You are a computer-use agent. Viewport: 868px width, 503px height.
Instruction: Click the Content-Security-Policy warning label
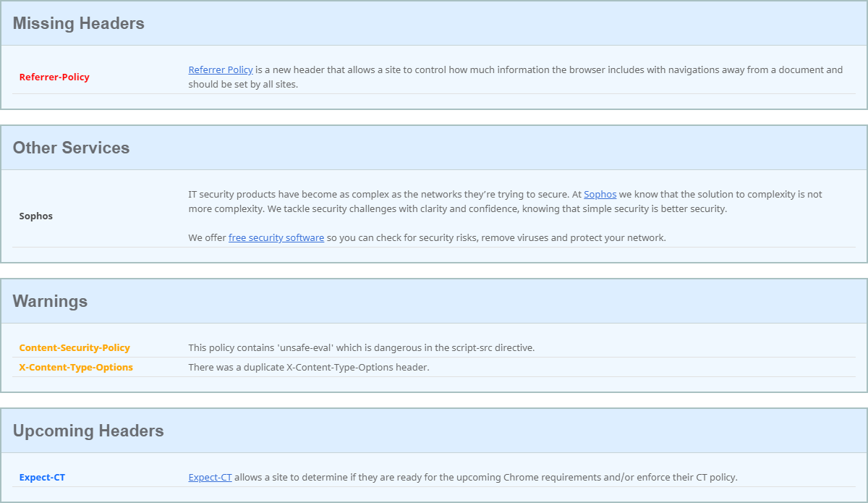tap(75, 347)
